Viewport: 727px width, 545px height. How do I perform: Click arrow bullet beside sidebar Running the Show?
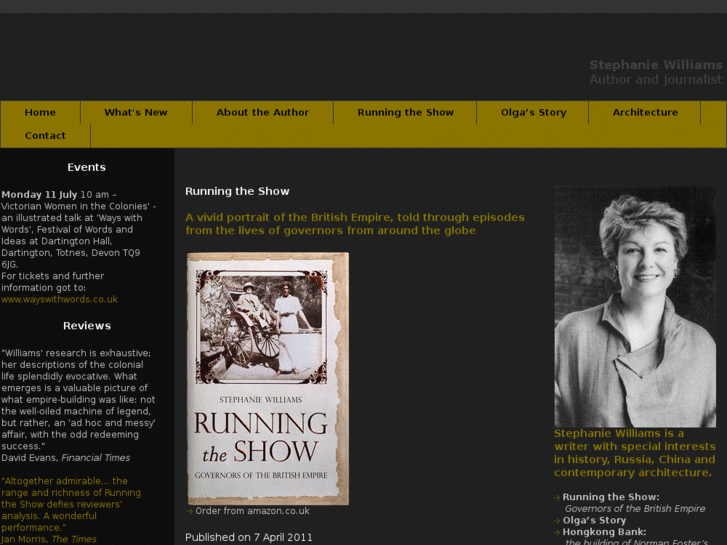tap(558, 497)
